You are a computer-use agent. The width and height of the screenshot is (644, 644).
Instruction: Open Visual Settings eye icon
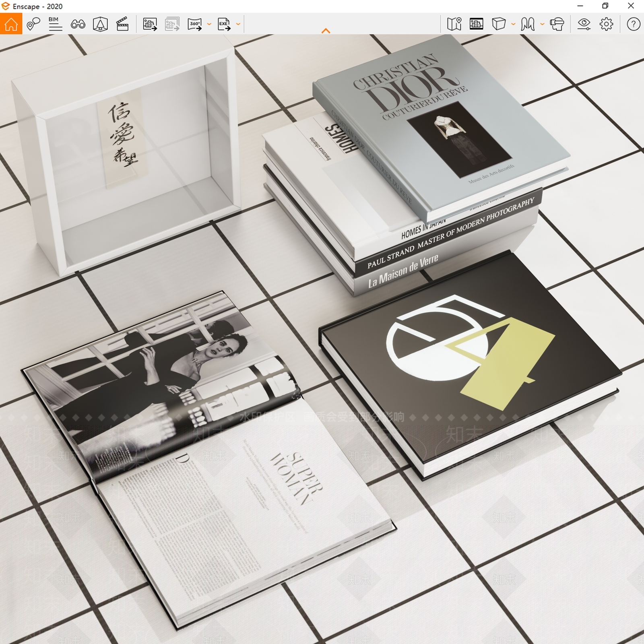point(584,24)
